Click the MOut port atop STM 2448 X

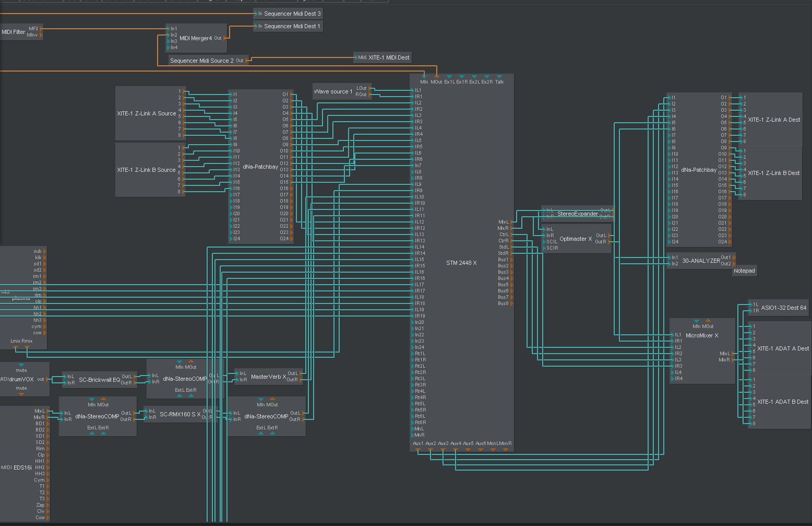pos(436,77)
